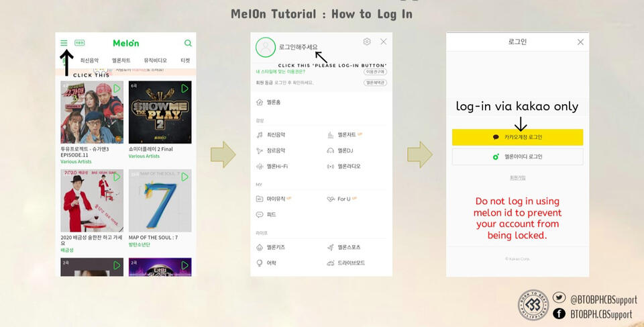
Task: Open the 멜론키즈 kids entry
Action: tap(270, 247)
